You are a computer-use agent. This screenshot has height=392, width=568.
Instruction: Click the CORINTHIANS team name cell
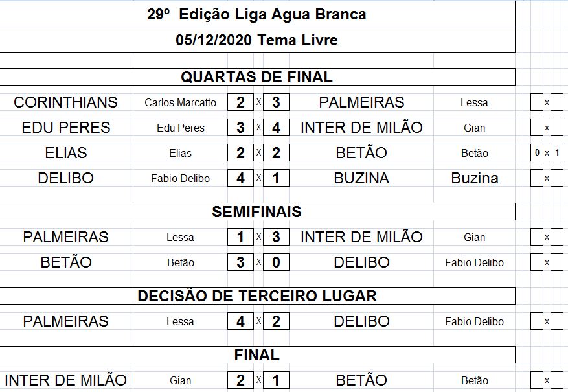(65, 102)
